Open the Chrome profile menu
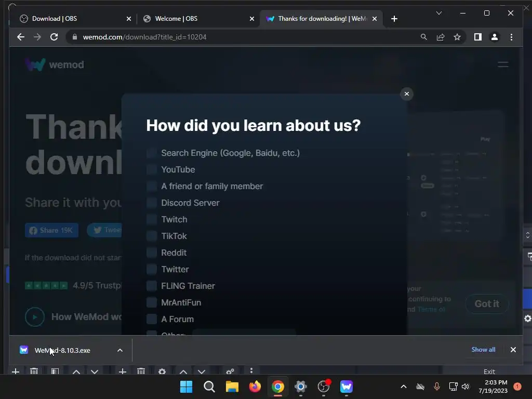 495,37
